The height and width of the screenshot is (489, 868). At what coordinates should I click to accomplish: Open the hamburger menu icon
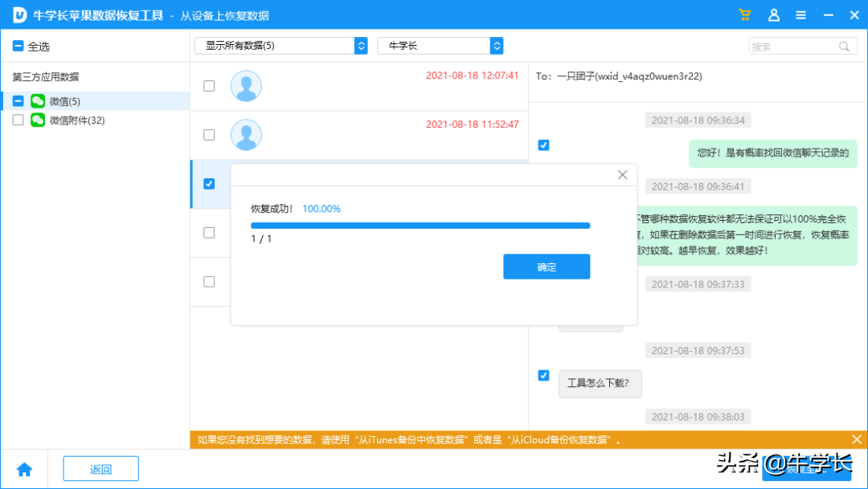[800, 14]
